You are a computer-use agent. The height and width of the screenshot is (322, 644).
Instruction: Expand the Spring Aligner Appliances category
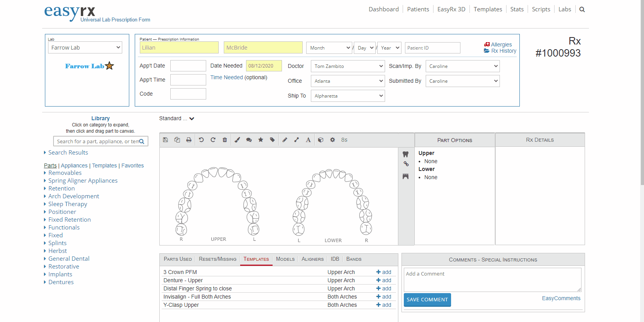pos(83,180)
